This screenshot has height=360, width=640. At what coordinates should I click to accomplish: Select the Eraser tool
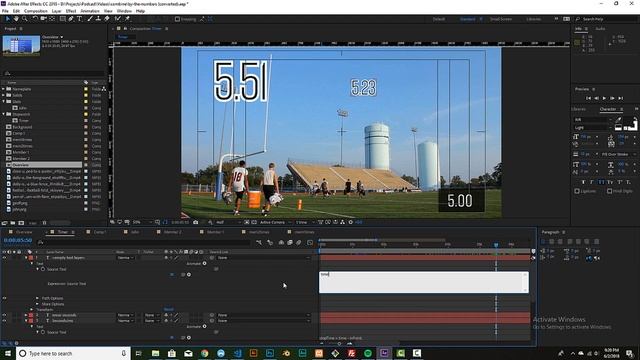(x=107, y=19)
